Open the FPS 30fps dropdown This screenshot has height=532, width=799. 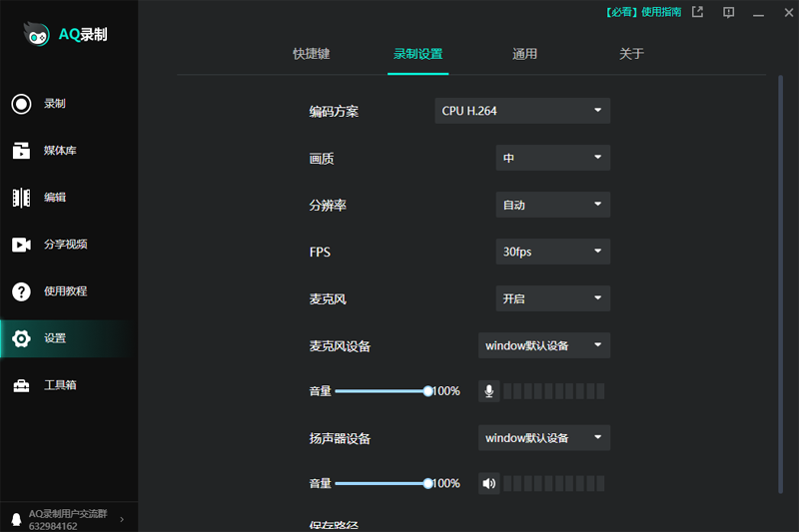click(x=553, y=252)
